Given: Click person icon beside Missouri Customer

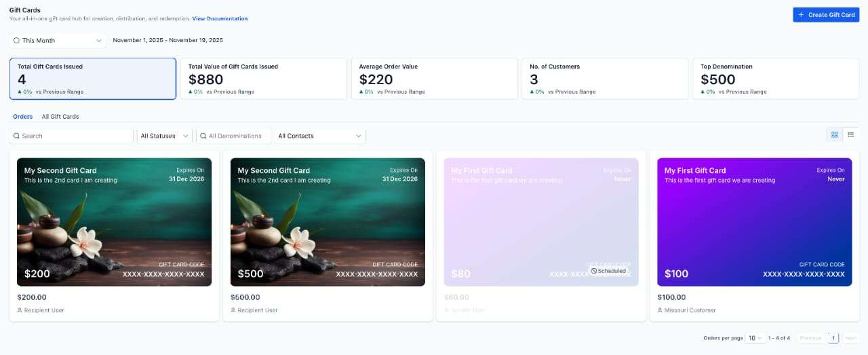Looking at the screenshot, I should [x=660, y=310].
